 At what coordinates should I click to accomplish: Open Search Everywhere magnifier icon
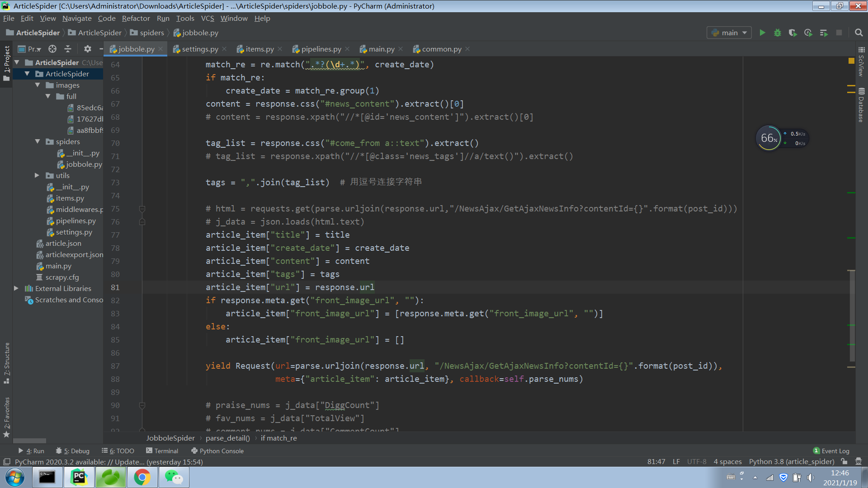(x=859, y=33)
